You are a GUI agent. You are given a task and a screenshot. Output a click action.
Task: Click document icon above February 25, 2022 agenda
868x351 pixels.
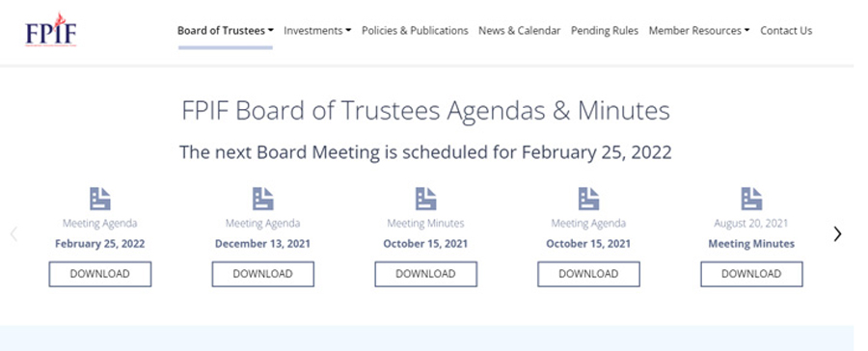click(99, 199)
